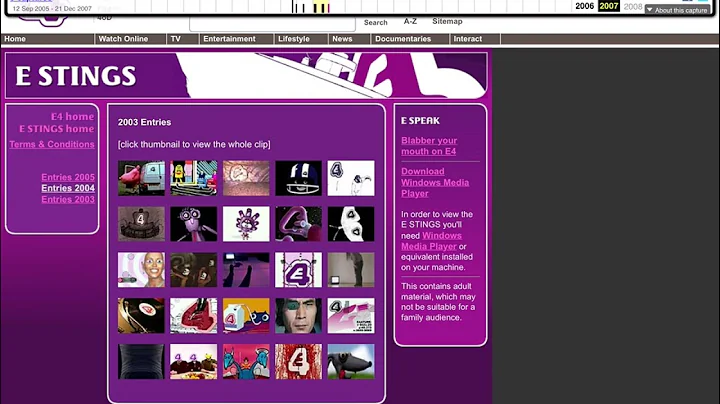Select 2007 in the Wayback timeline

click(x=609, y=6)
